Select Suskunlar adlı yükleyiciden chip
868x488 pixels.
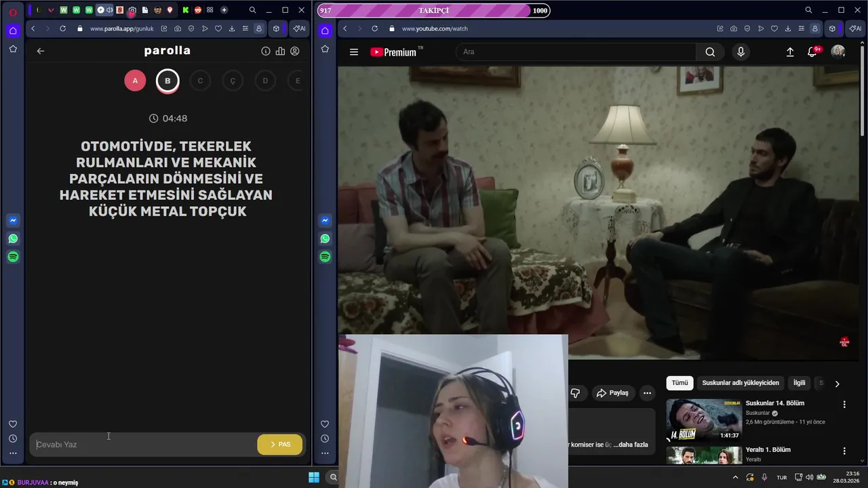tap(741, 383)
